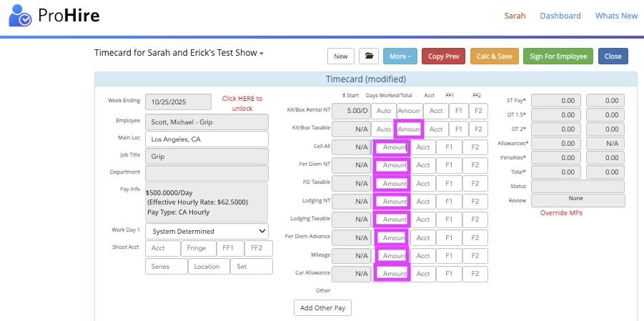
Task: Click PD Taxable Amount field
Action: (392, 183)
